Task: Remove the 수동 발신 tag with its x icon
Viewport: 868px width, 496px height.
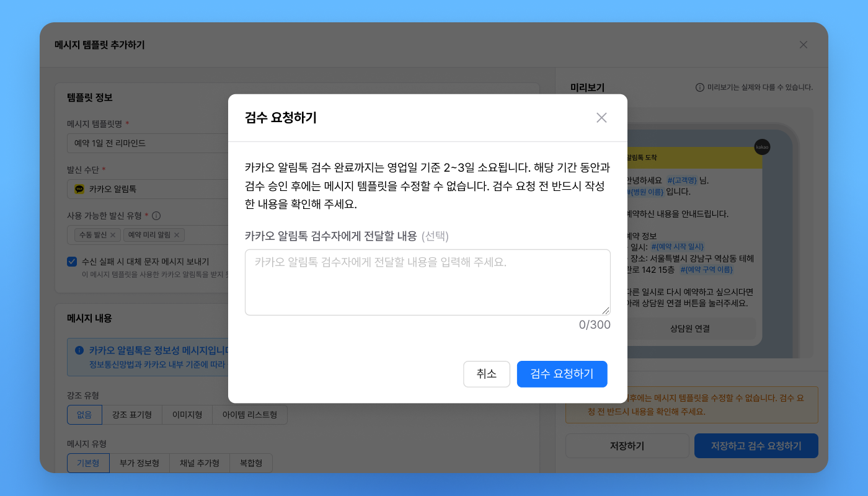Action: [113, 235]
